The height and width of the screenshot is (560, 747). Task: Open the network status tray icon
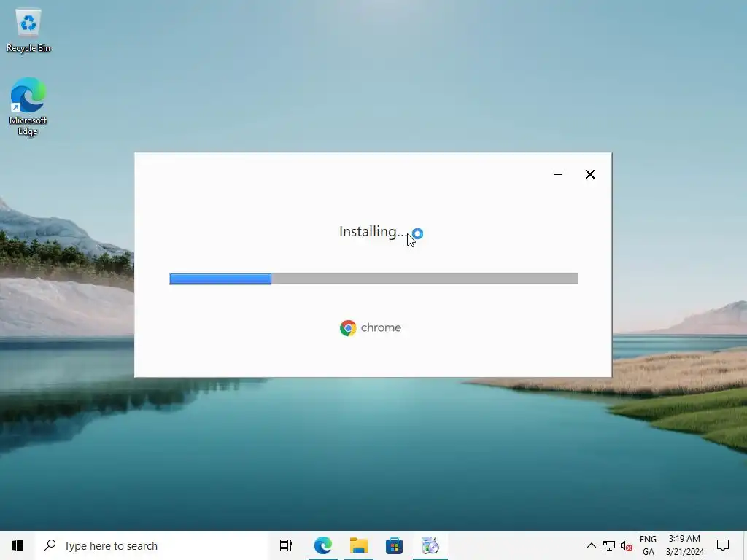click(609, 545)
